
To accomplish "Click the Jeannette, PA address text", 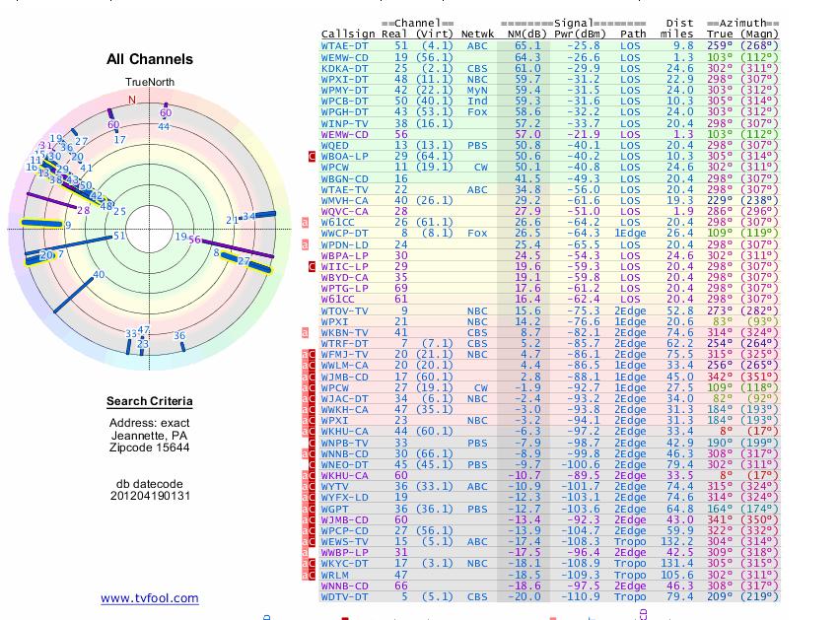I will coord(150,436).
